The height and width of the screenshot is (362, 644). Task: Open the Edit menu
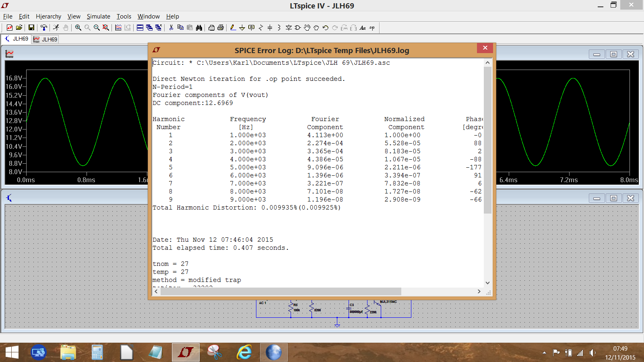point(24,16)
